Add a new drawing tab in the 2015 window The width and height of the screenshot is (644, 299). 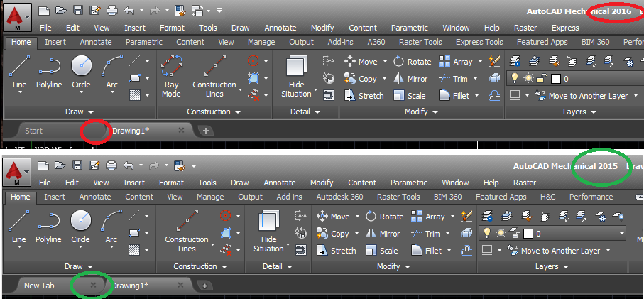(x=205, y=286)
